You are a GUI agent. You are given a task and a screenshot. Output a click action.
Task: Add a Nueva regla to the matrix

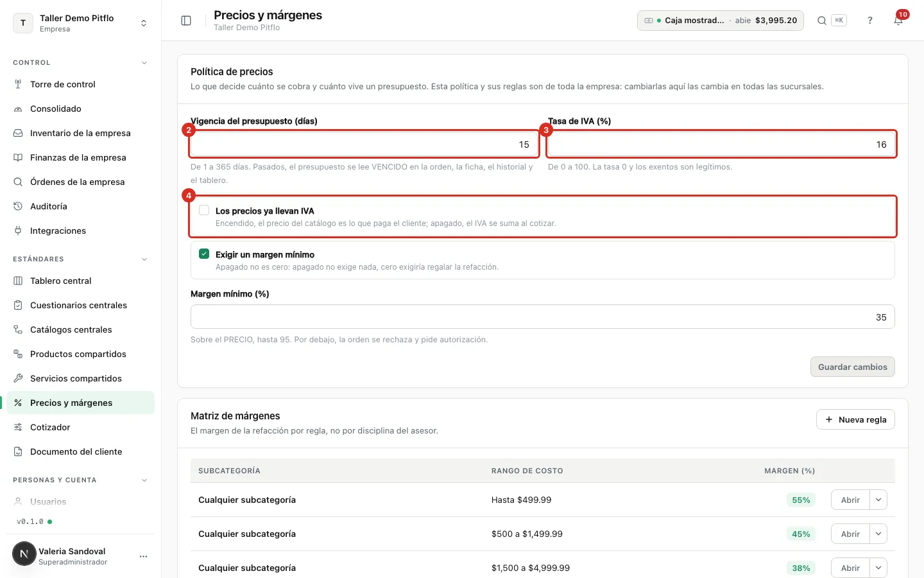[x=855, y=419]
